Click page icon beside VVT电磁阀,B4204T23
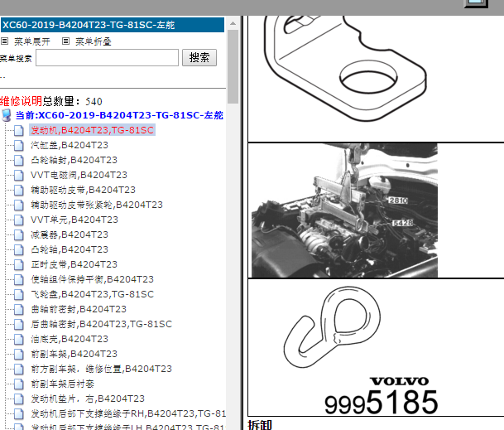 point(19,175)
